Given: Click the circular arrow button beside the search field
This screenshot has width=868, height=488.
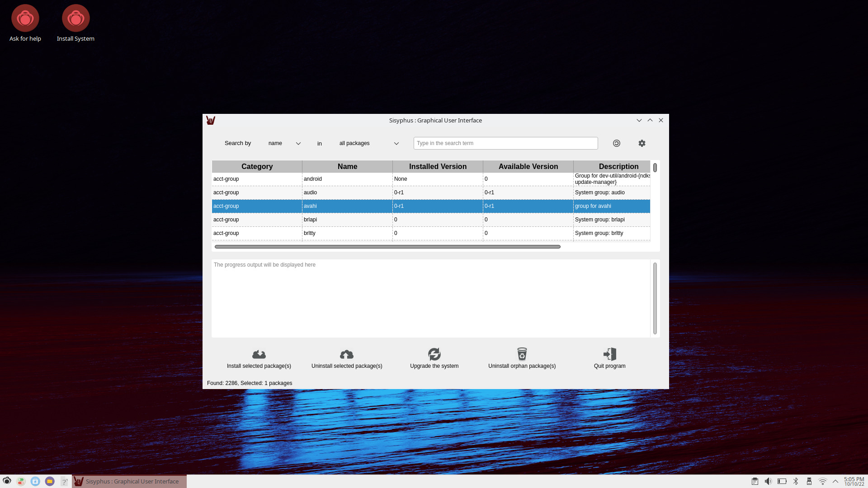Looking at the screenshot, I should point(616,143).
